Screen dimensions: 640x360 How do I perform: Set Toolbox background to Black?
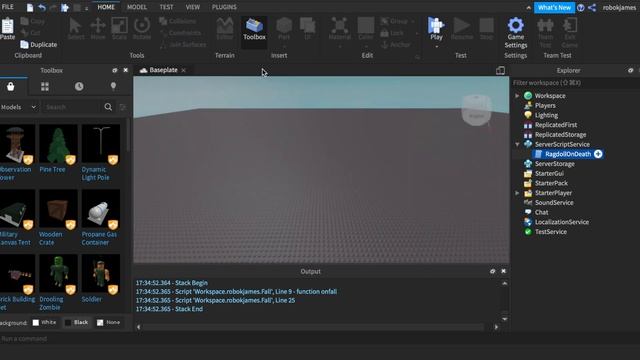(76, 322)
